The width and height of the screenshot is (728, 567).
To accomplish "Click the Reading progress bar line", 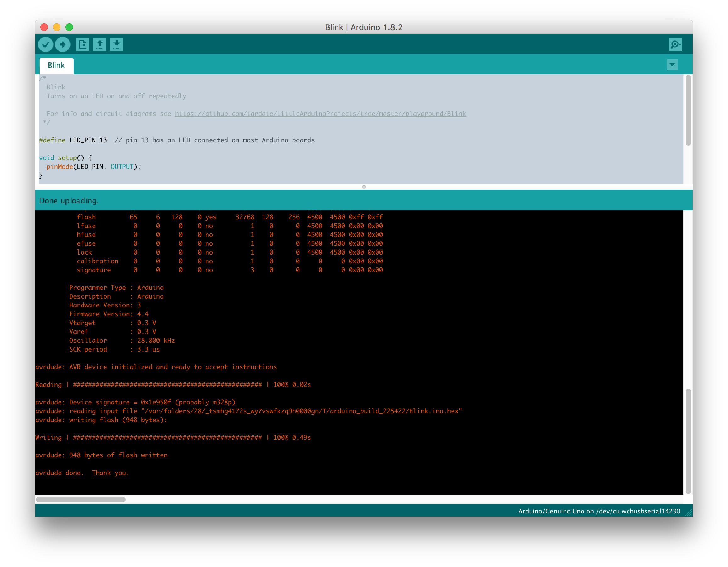I will coord(173,385).
